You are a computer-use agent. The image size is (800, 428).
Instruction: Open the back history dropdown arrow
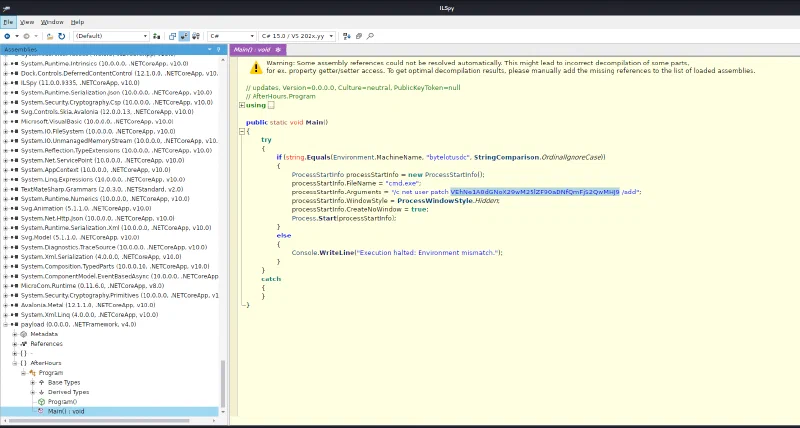pyautogui.click(x=17, y=36)
